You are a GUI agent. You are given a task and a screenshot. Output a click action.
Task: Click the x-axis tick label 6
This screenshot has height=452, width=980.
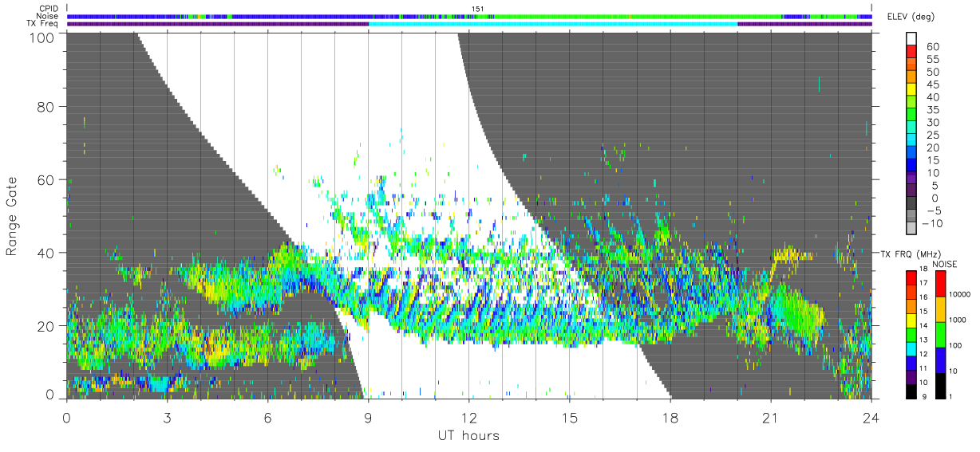(x=267, y=417)
